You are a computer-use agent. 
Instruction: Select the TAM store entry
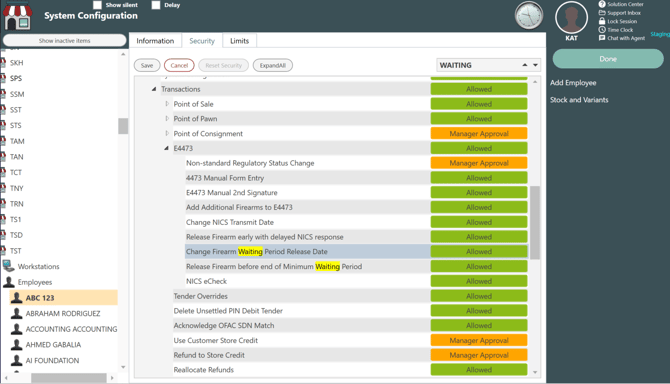tap(17, 141)
